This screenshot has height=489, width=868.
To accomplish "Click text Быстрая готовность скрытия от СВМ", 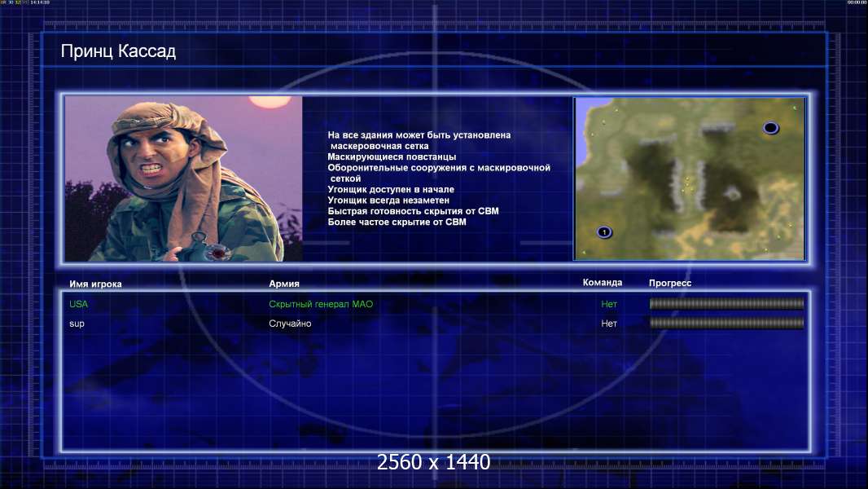I will click(x=413, y=211).
